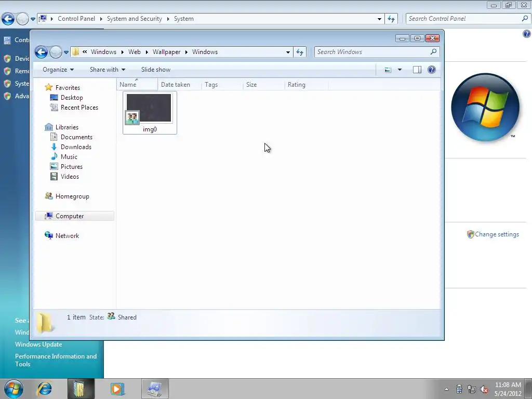Click the folder icon in Explorer address bar
This screenshot has width=532, height=399.
[76, 51]
